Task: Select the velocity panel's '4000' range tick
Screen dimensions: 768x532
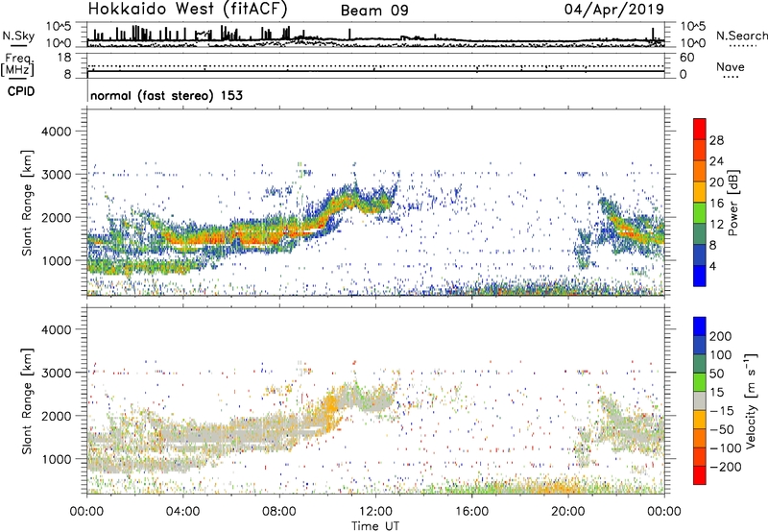Action: 57,329
